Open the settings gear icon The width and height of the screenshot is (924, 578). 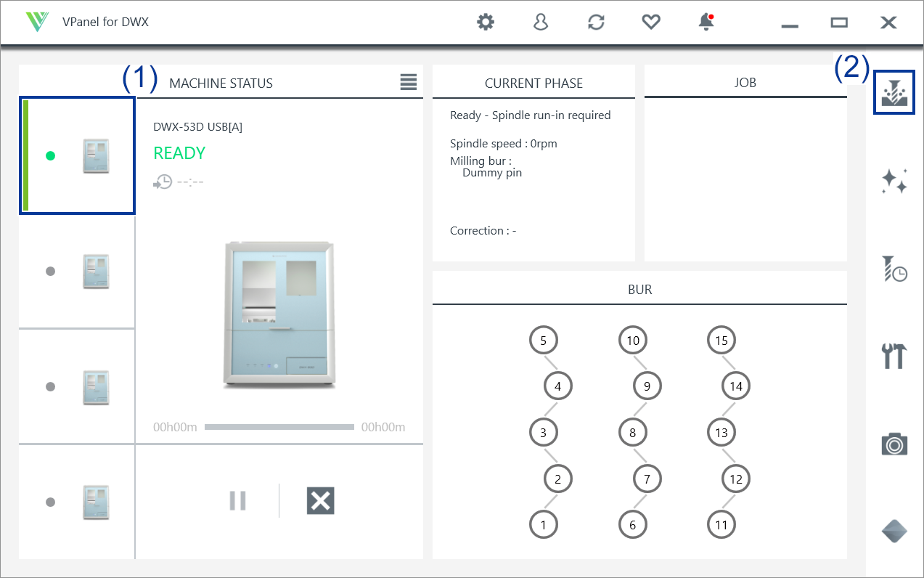click(x=485, y=23)
